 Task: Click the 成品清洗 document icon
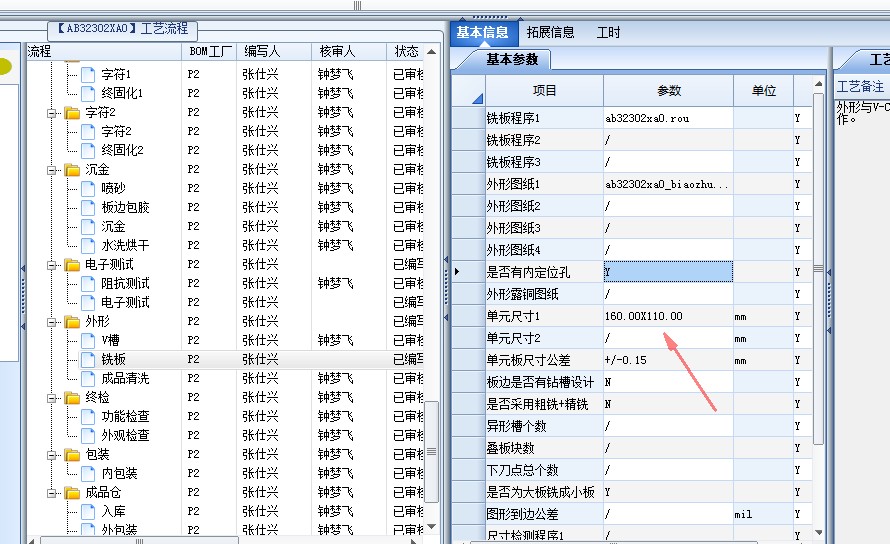(x=87, y=378)
